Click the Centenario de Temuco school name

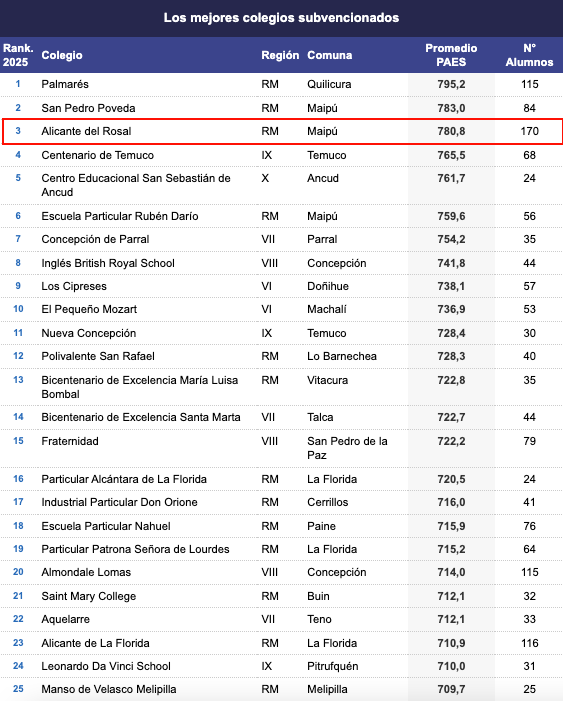pyautogui.click(x=97, y=155)
